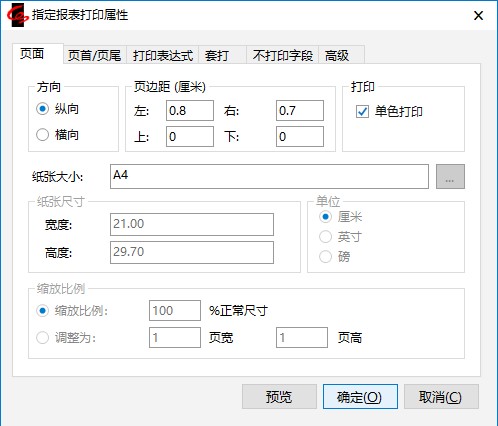Confirm with 确定(O) button
Screen dimensions: 498x426
point(360,397)
